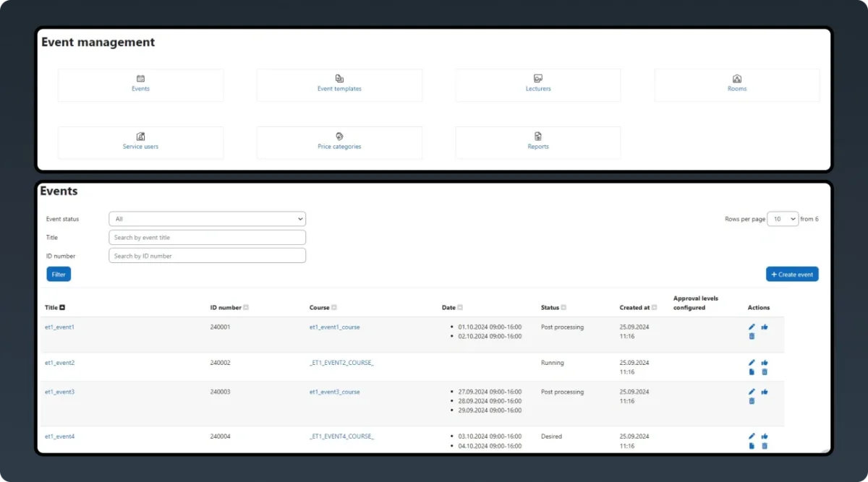Open the Reports card icon
Screen dimensions: 868x482
[538, 137]
